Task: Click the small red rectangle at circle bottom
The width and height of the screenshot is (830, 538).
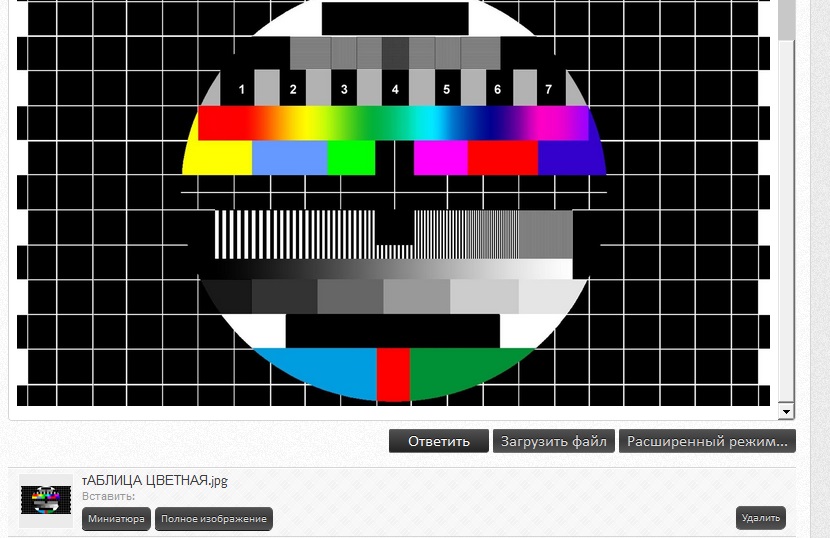Action: (x=393, y=374)
